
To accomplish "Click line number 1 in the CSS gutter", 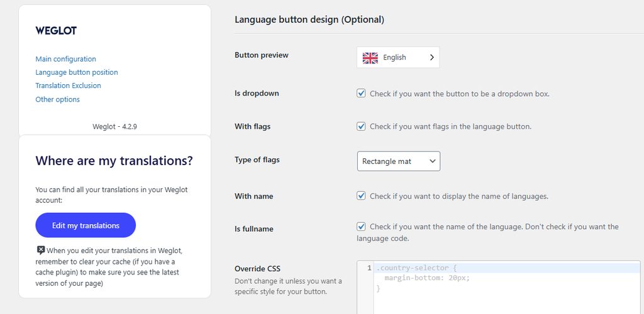I will (x=369, y=268).
